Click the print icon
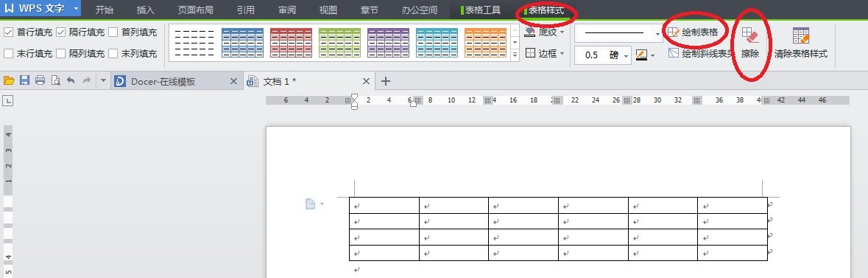Image resolution: width=868 pixels, height=278 pixels. click(40, 81)
